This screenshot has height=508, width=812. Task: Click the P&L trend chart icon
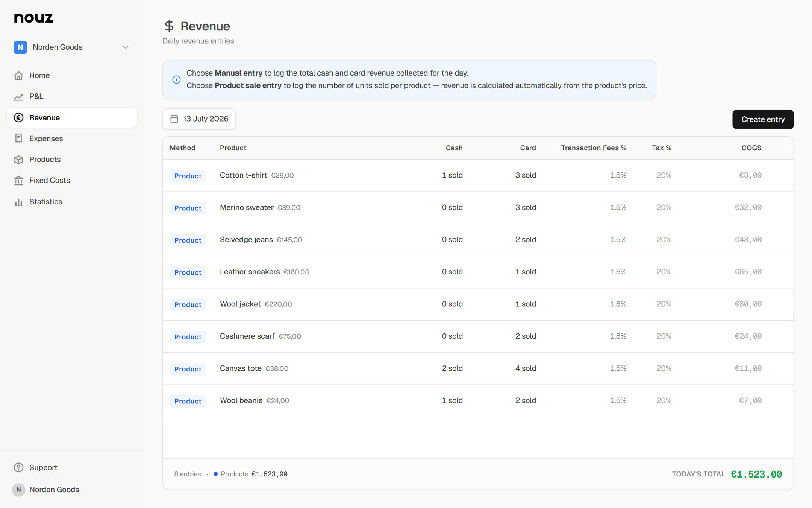pos(18,97)
